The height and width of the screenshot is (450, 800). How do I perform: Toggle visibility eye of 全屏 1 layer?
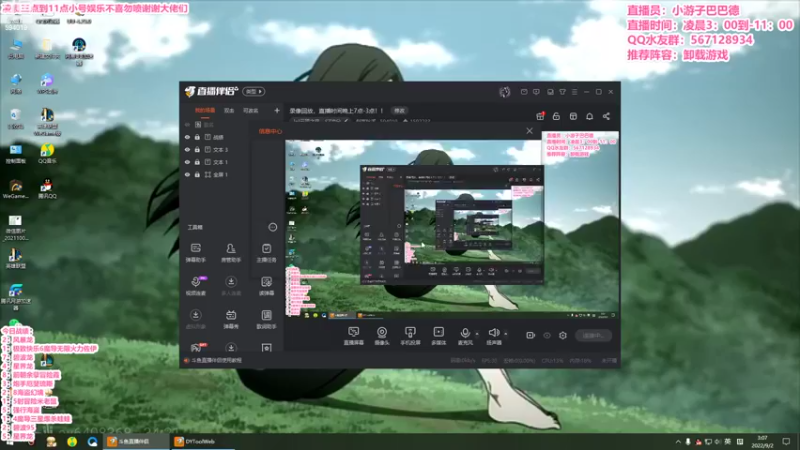187,174
